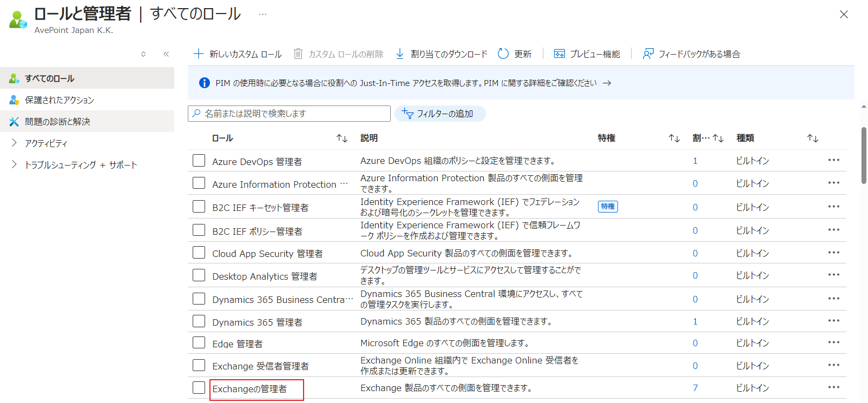This screenshot has width=868, height=403.
Task: Click 割り当てのダウンロード label
Action: tap(449, 54)
